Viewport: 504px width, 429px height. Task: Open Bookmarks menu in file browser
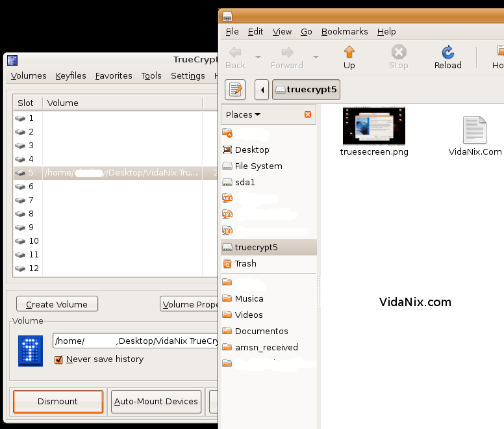(x=345, y=31)
